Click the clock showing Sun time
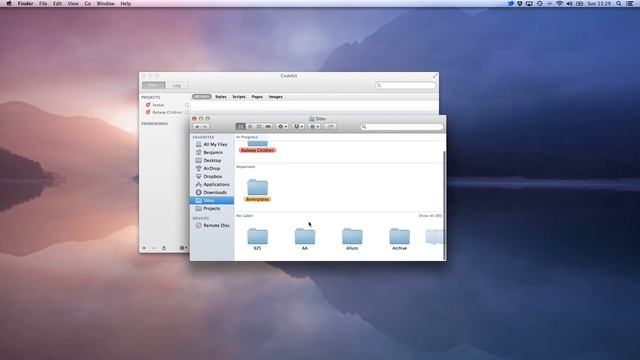The image size is (640, 360). click(599, 4)
